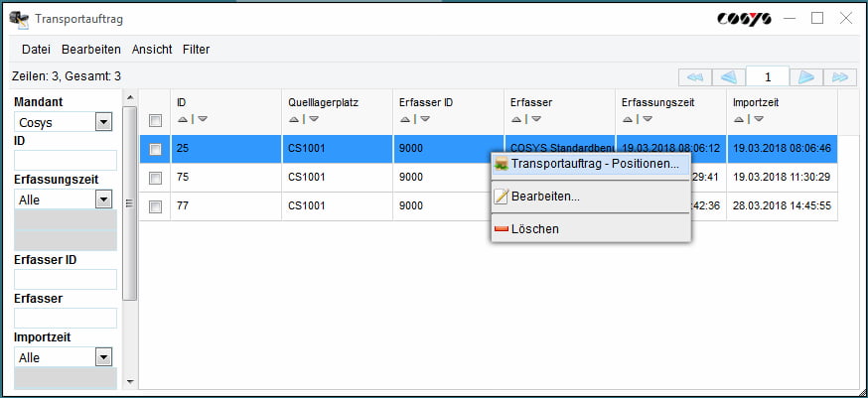Maximize the Transportauftrag window

pos(817,19)
